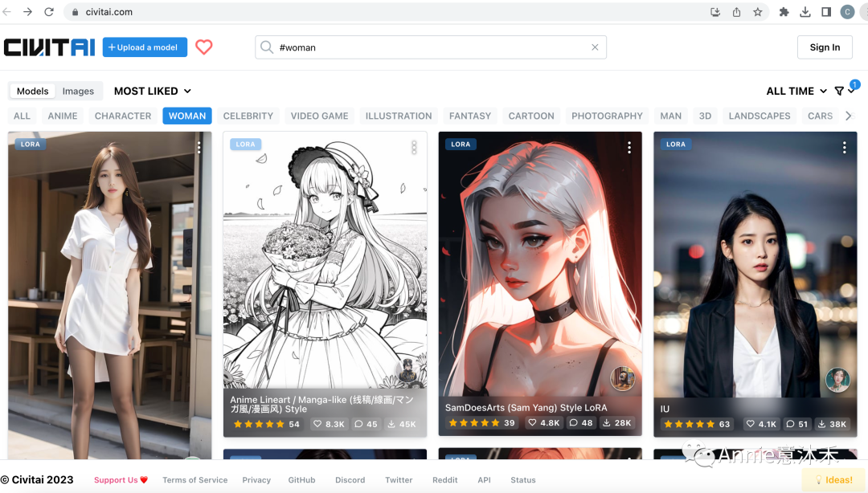The height and width of the screenshot is (493, 868).
Task: Open options menu on first LORA card
Action: click(199, 147)
